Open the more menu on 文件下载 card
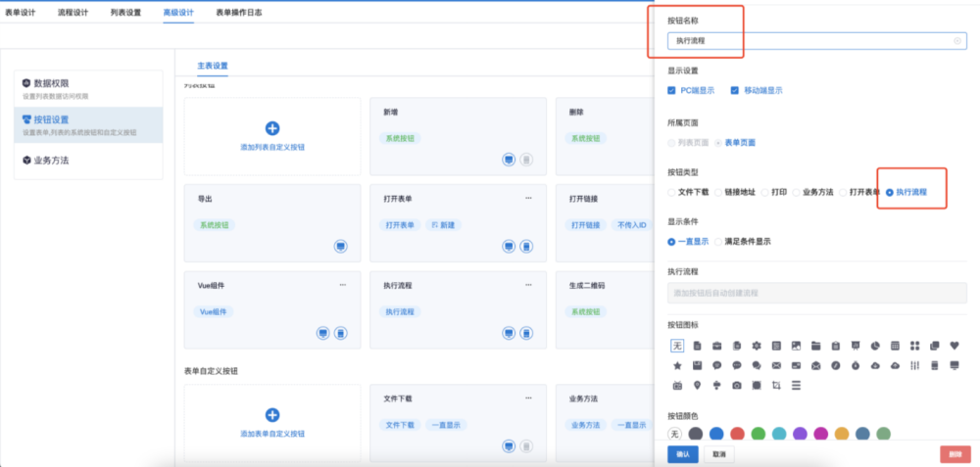 (x=528, y=398)
